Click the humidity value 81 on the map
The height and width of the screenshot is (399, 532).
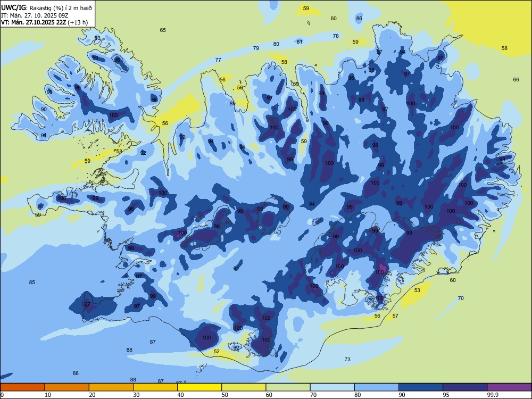[x=299, y=41]
